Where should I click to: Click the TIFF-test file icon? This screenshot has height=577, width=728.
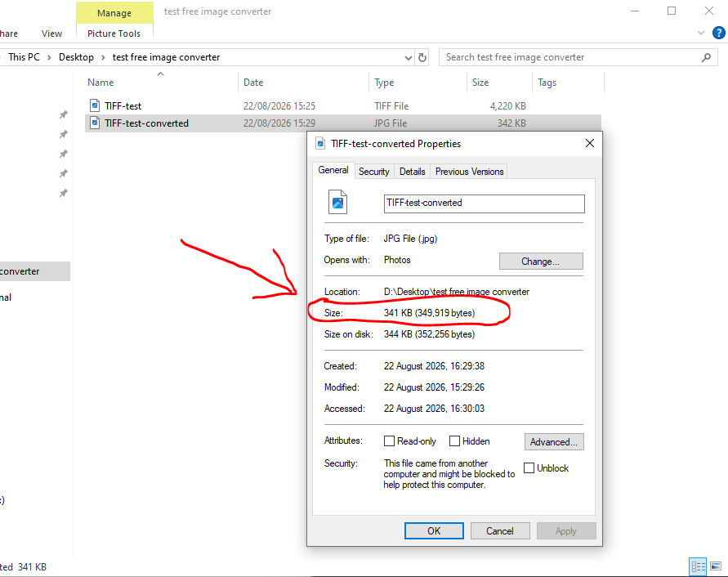point(95,105)
